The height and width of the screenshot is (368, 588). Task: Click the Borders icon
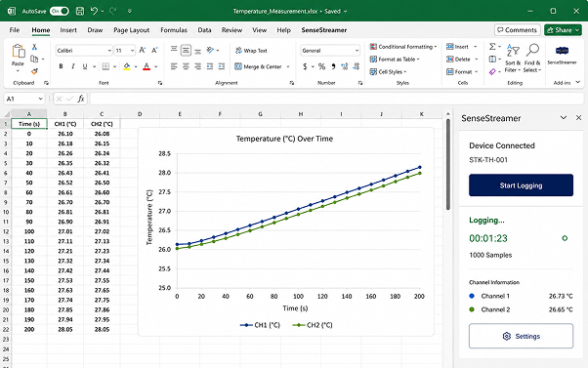[105, 66]
